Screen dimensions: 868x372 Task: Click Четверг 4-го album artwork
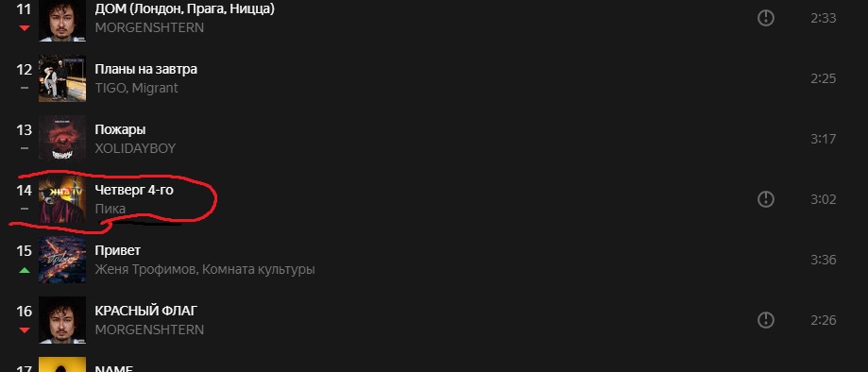click(x=62, y=199)
